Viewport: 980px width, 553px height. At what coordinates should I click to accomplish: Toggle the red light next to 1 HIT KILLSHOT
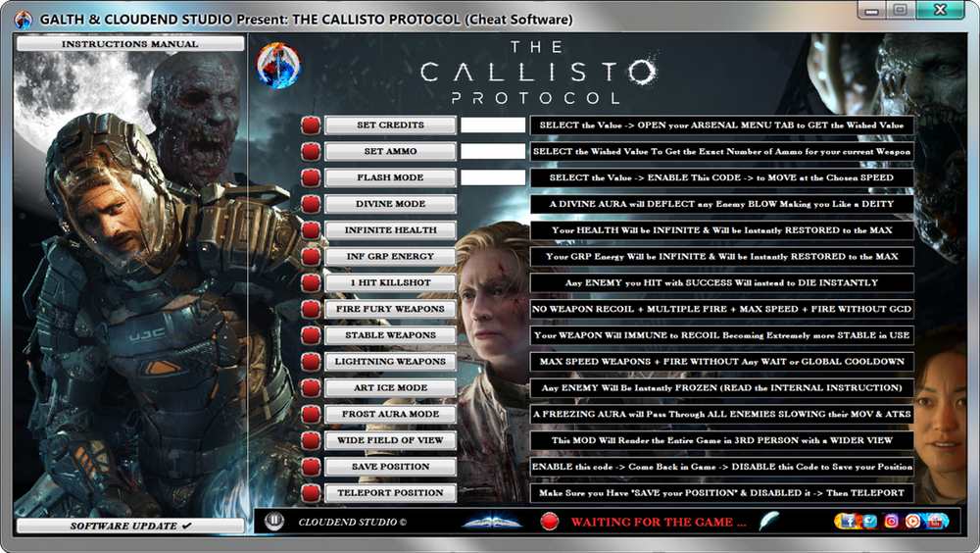(x=311, y=282)
